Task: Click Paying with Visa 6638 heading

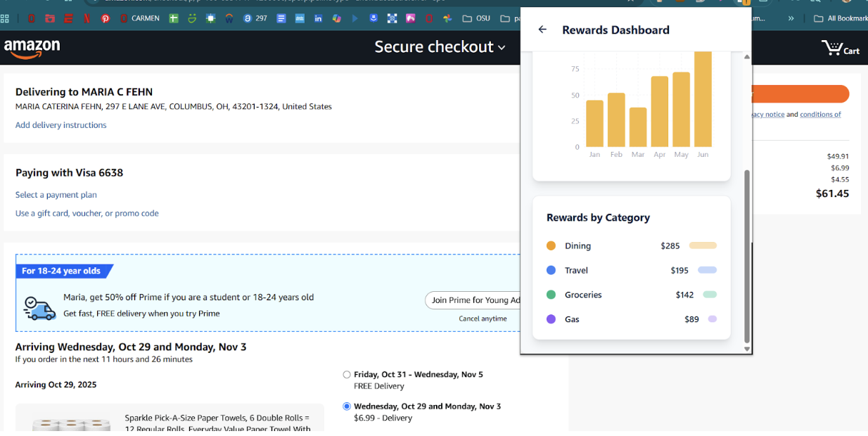Action: coord(69,172)
